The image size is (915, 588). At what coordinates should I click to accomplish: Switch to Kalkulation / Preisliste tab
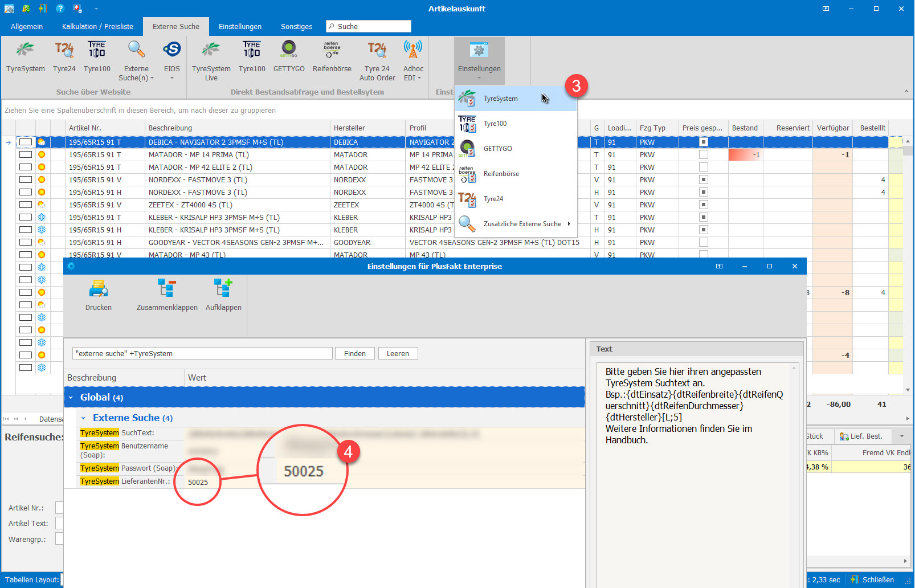tap(97, 26)
